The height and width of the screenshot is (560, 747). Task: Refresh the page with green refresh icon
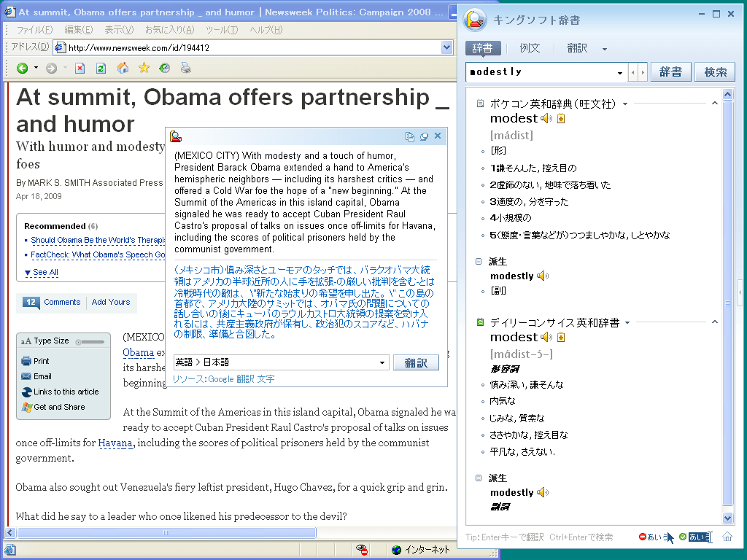[101, 68]
